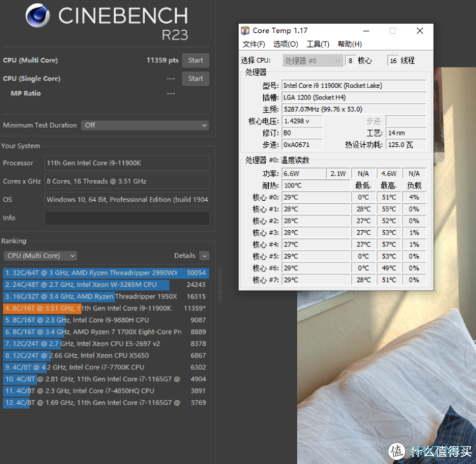Click the frequency field 5287.07MHz
Viewport: 476px width, 464px height.
(354, 110)
